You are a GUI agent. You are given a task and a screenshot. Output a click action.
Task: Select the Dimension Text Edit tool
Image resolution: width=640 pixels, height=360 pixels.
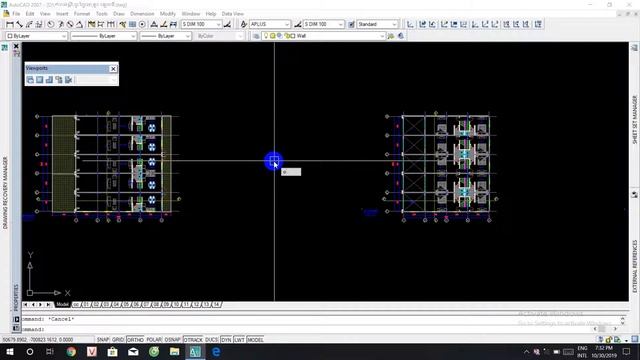point(163,24)
